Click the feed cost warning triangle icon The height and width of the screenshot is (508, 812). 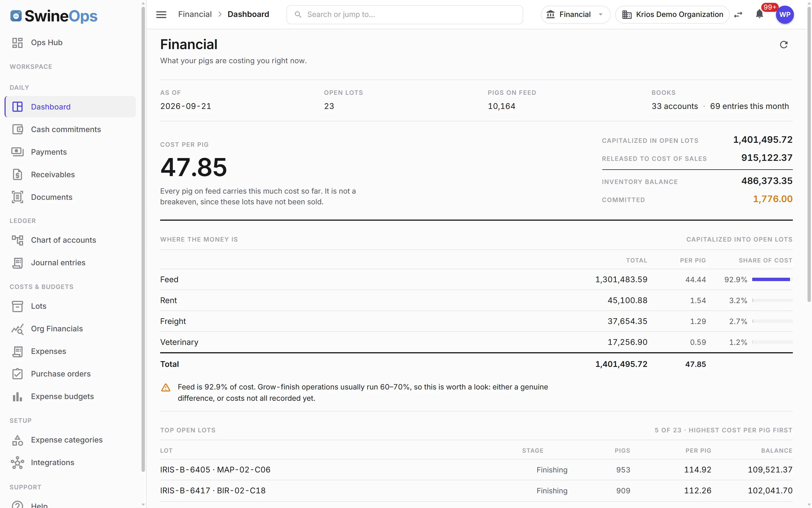(166, 388)
